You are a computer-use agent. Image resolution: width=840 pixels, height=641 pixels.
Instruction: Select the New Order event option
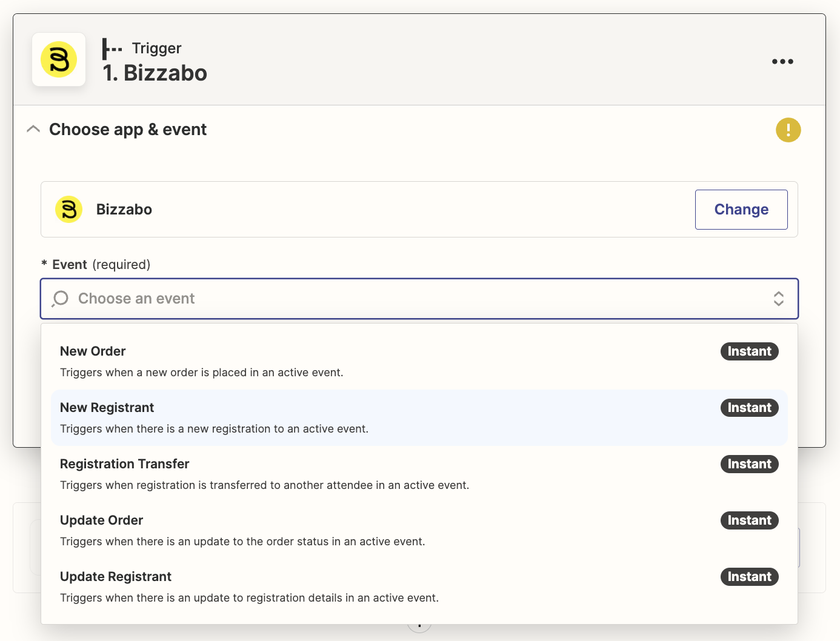(x=419, y=361)
